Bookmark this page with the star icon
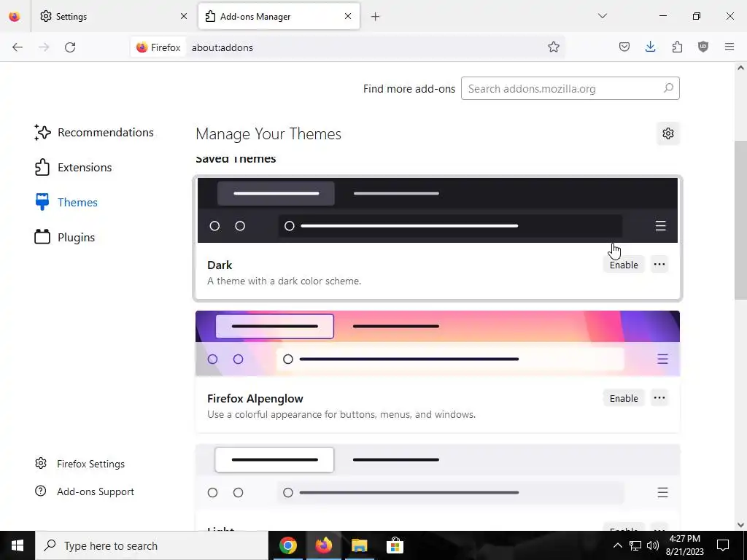Viewport: 747px width, 560px height. click(x=553, y=47)
